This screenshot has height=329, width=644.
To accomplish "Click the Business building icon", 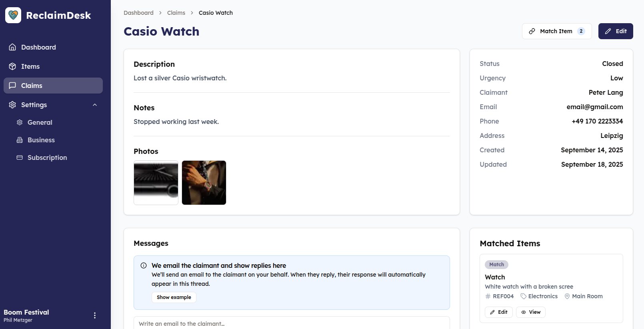I will 20,140.
